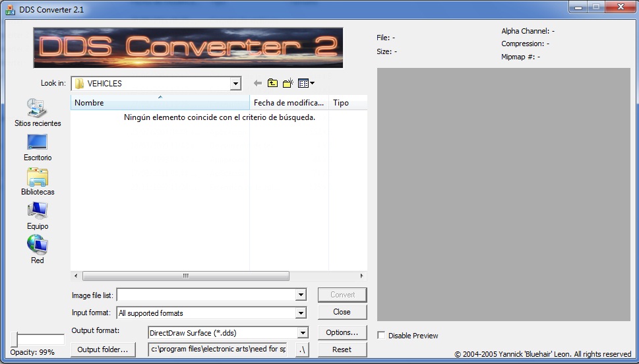
Task: Adjust the Opacity slider handle
Action: [x=15, y=339]
